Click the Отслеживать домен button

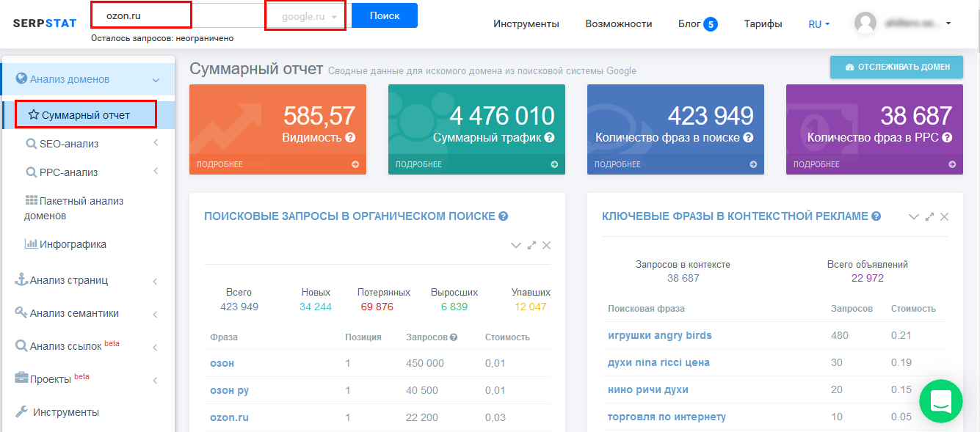point(896,67)
